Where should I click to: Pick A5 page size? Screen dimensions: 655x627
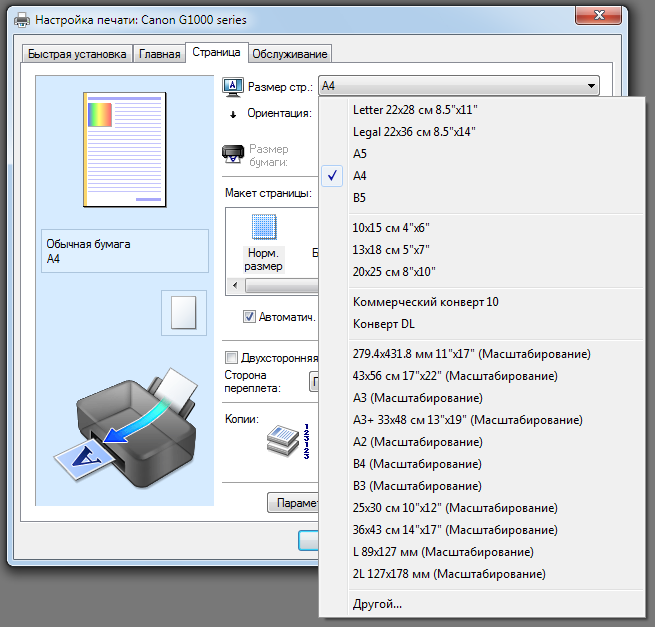click(482, 154)
